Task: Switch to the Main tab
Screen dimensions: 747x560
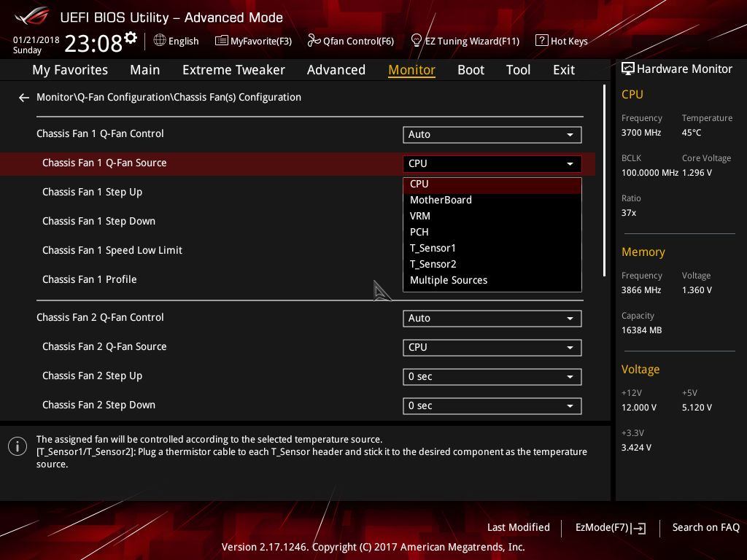Action: [x=145, y=70]
